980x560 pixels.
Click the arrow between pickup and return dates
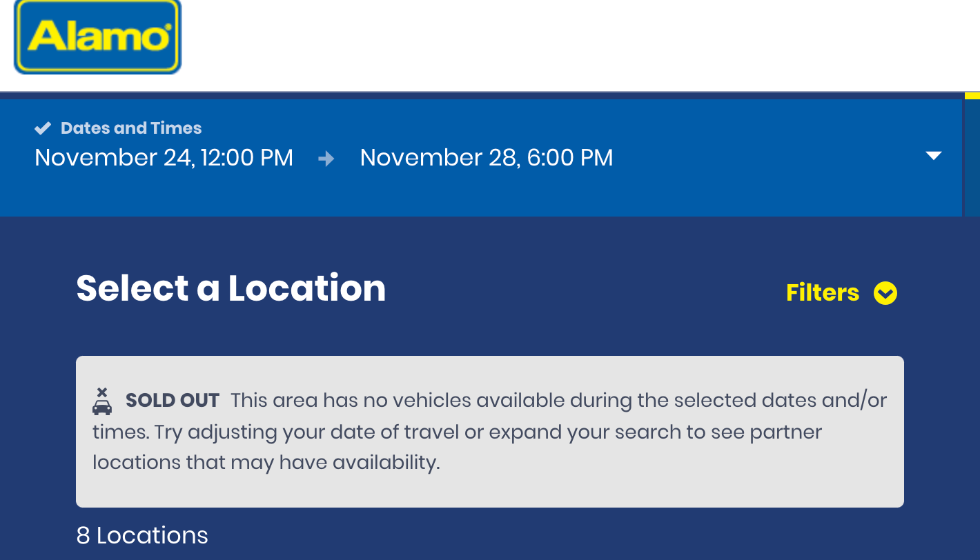326,159
